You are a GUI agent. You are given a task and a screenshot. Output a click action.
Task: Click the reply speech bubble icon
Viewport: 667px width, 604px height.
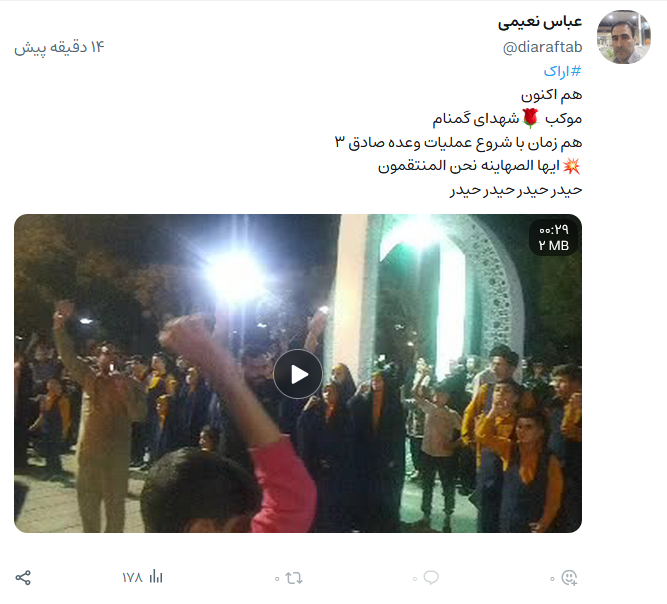[x=431, y=578]
